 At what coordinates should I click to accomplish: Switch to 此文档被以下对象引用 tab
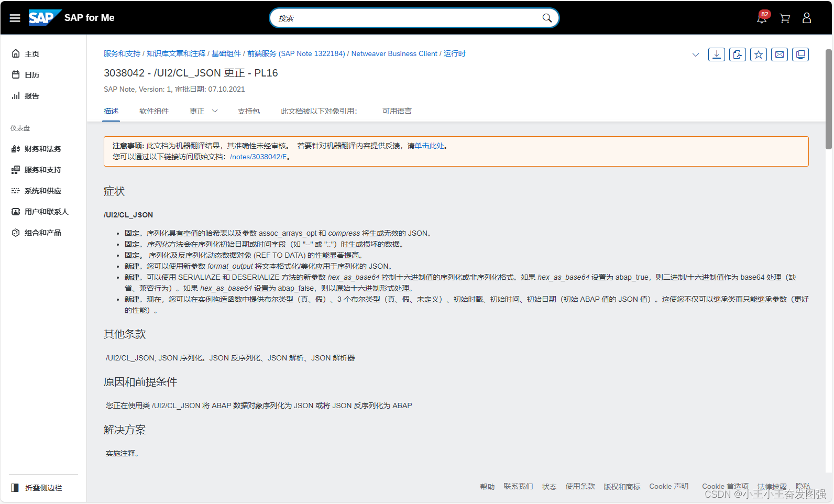click(319, 111)
